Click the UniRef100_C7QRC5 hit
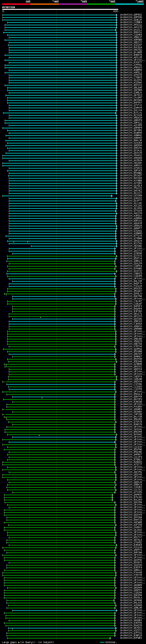 131,77
